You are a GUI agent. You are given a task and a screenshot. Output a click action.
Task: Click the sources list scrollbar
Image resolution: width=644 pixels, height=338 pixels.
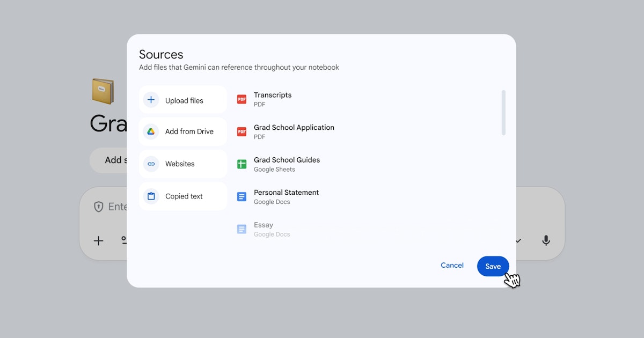pos(503,113)
